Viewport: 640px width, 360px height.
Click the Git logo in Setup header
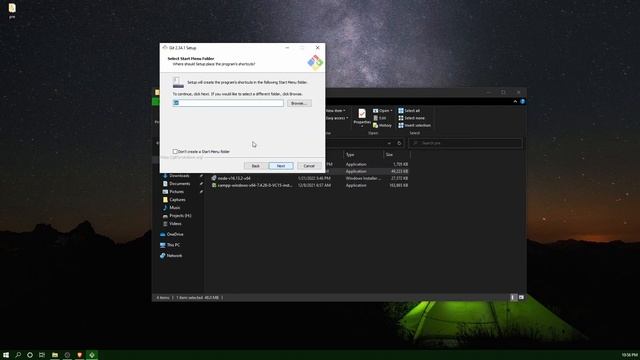point(315,62)
